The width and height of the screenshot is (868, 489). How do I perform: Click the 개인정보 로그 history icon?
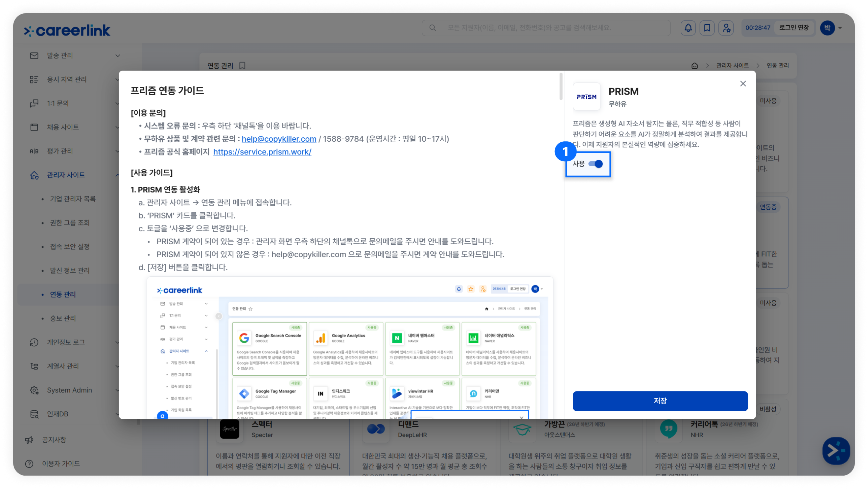pyautogui.click(x=34, y=342)
